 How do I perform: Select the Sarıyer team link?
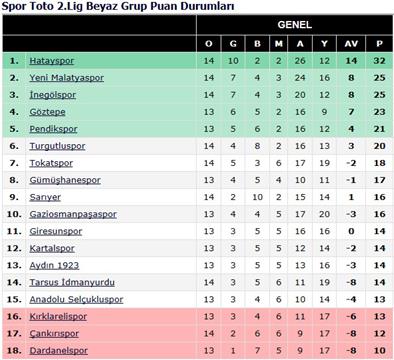45,197
